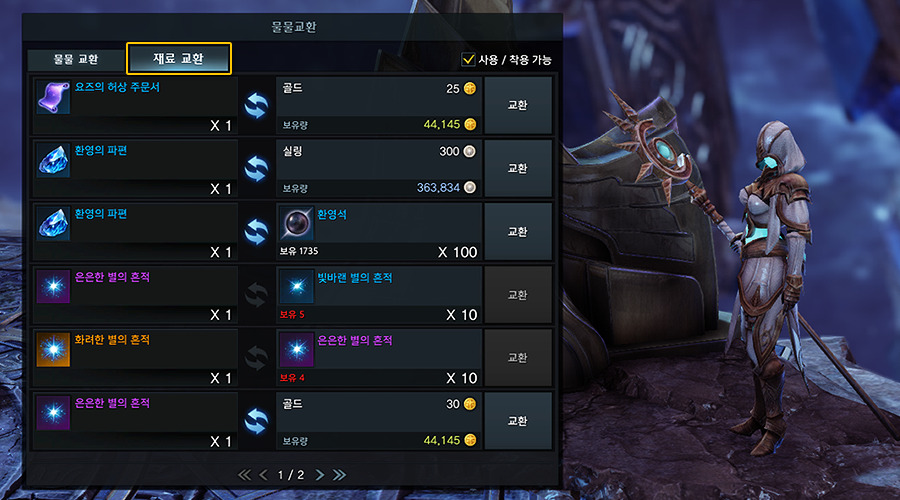Select the 환영석 orb item icon
The height and width of the screenshot is (500, 900).
297,223
